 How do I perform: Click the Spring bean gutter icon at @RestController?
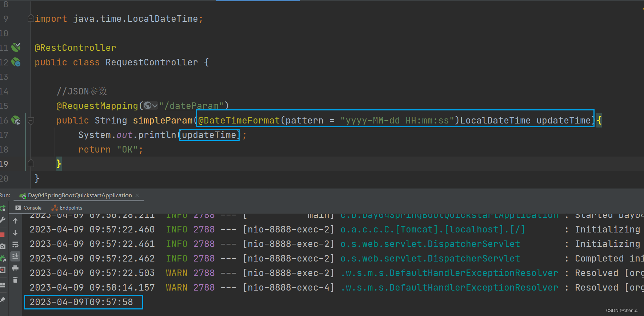pos(16,47)
